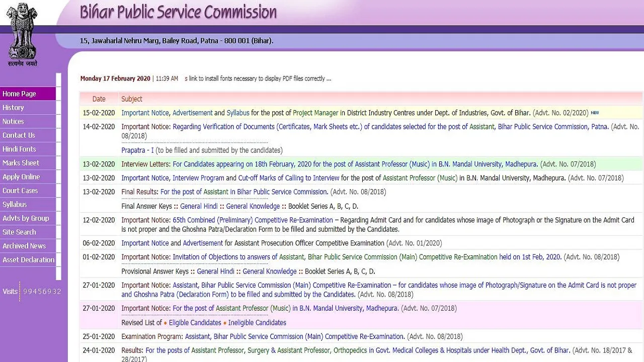Viewport: 644px width, 362px height.
Task: Click the visits counter 99456932
Action: (42, 292)
